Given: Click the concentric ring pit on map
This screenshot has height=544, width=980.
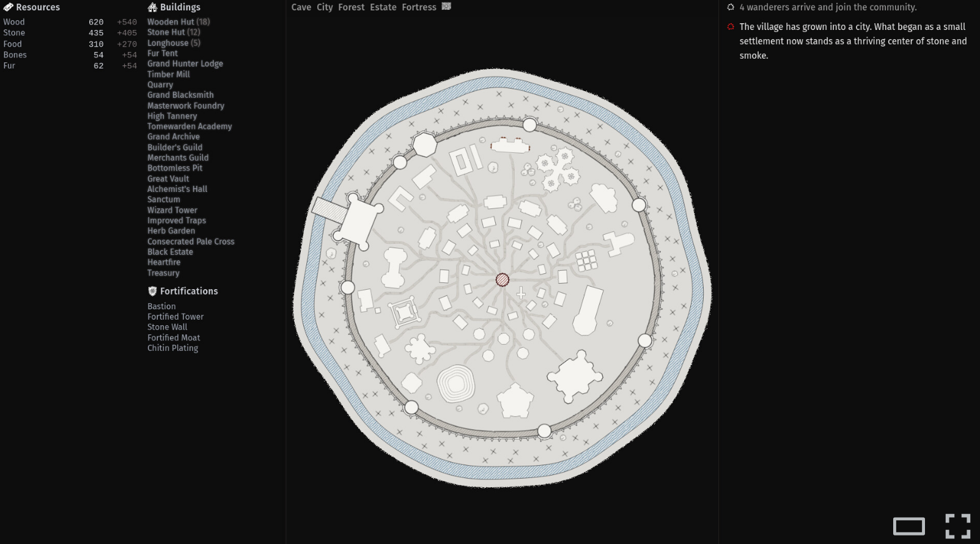Looking at the screenshot, I should (x=455, y=383).
